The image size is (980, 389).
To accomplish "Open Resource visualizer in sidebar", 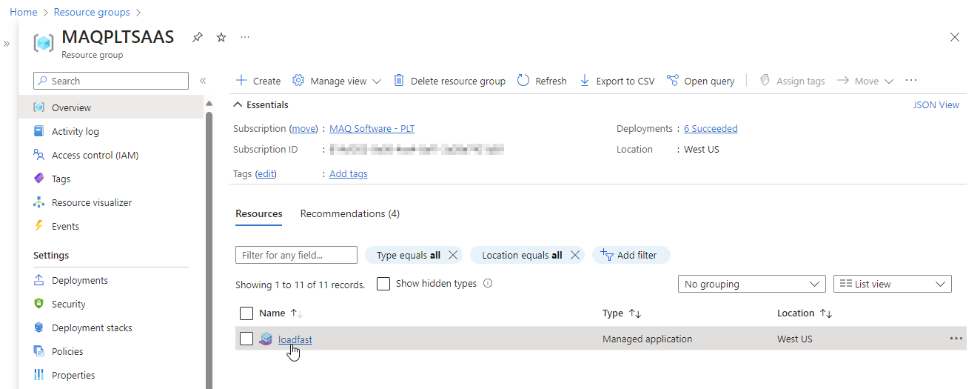I will click(92, 202).
